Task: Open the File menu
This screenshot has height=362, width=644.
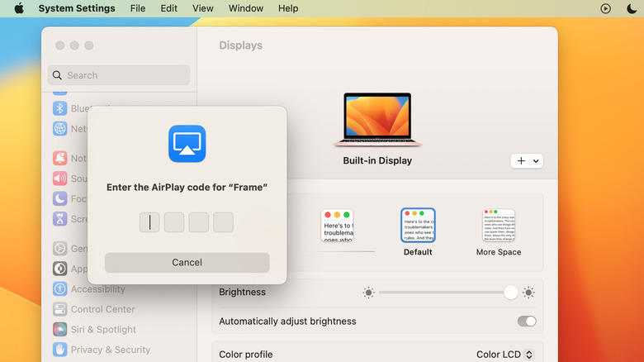Action: [x=138, y=8]
